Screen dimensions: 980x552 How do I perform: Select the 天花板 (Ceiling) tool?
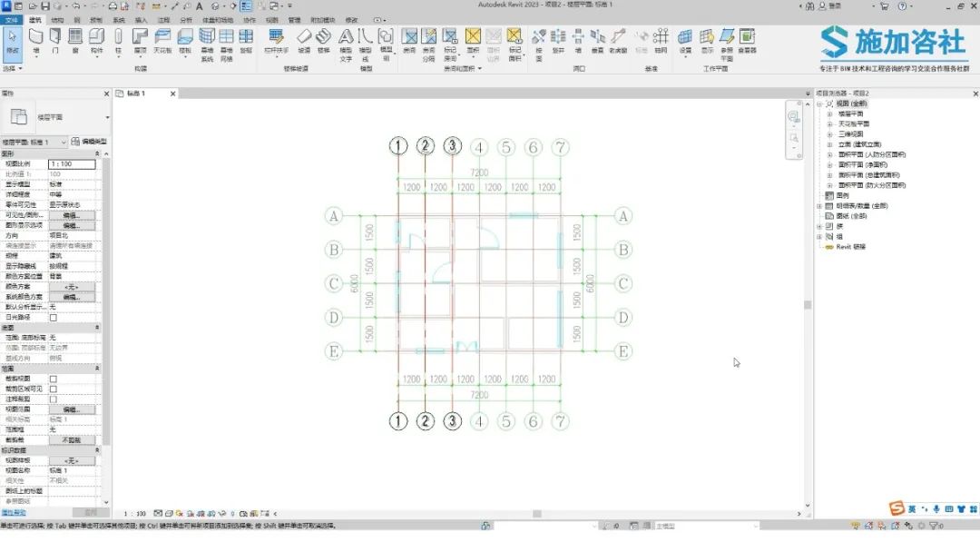[x=162, y=41]
